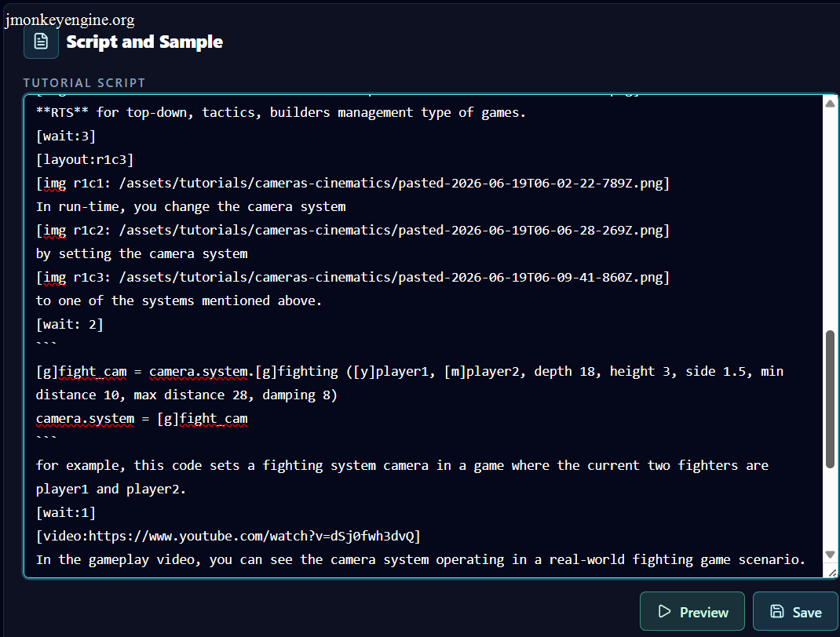Click the "distance 10, max distance 28, damping 8)" line

click(x=186, y=395)
